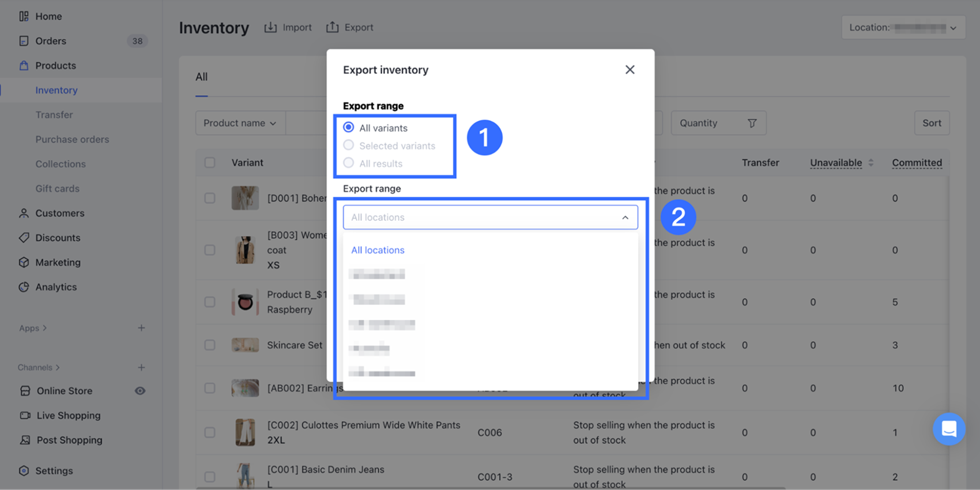980x490 pixels.
Task: Add an app with the plus icon
Action: tap(141, 328)
